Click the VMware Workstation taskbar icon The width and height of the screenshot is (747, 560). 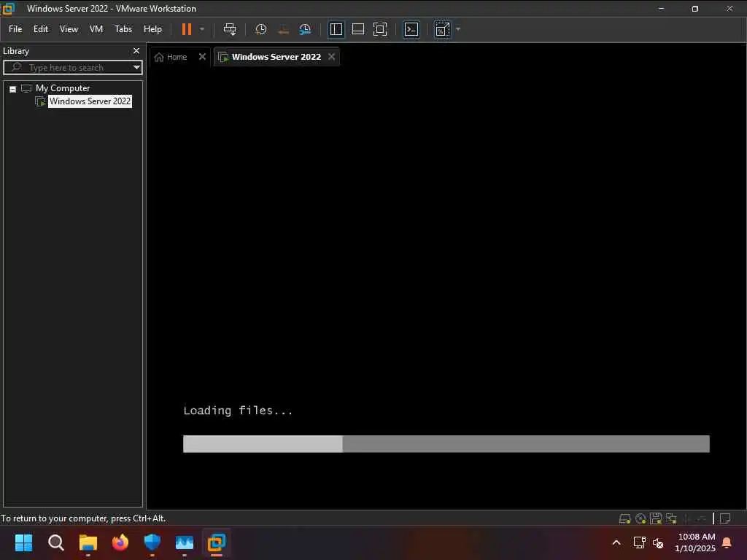[x=216, y=542]
